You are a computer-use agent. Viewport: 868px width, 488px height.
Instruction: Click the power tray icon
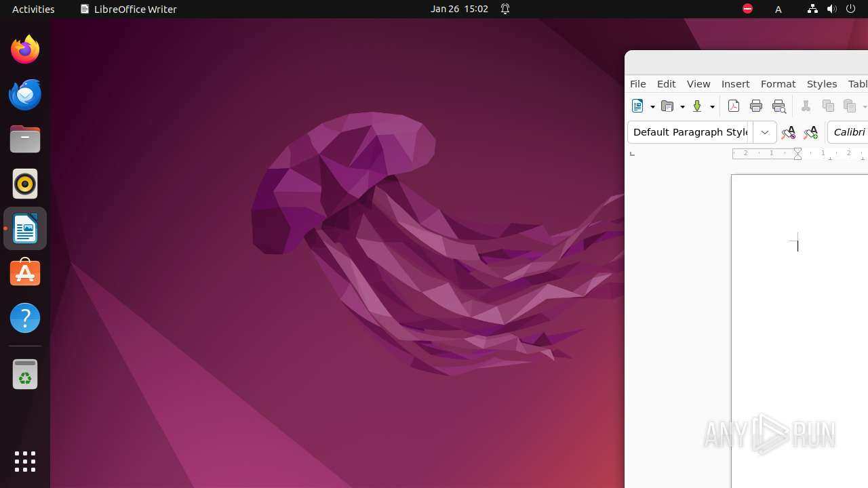pyautogui.click(x=851, y=9)
